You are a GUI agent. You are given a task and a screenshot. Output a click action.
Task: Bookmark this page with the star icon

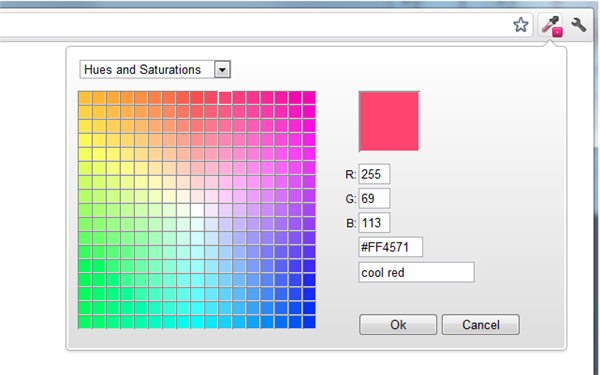[520, 25]
